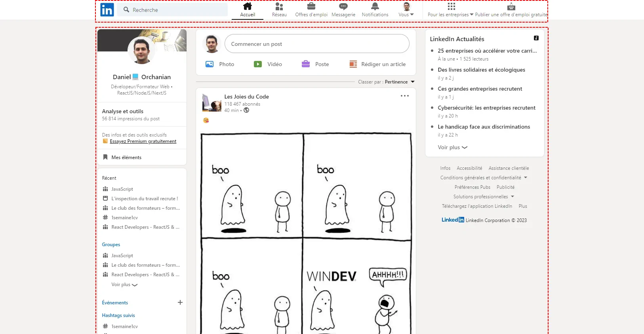Click the Accessibilité footer link

tap(469, 168)
